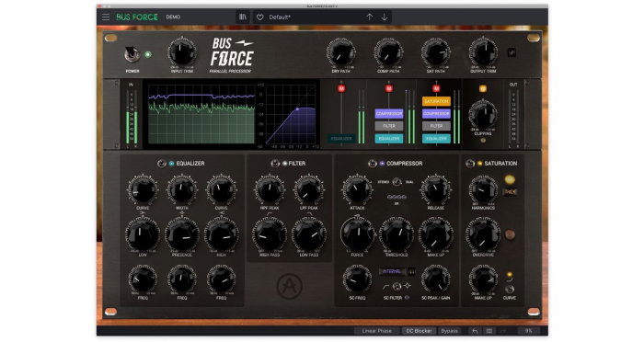The image size is (644, 342).
Task: Switch the SC FILTER type selector
Action: pyautogui.click(x=397, y=286)
